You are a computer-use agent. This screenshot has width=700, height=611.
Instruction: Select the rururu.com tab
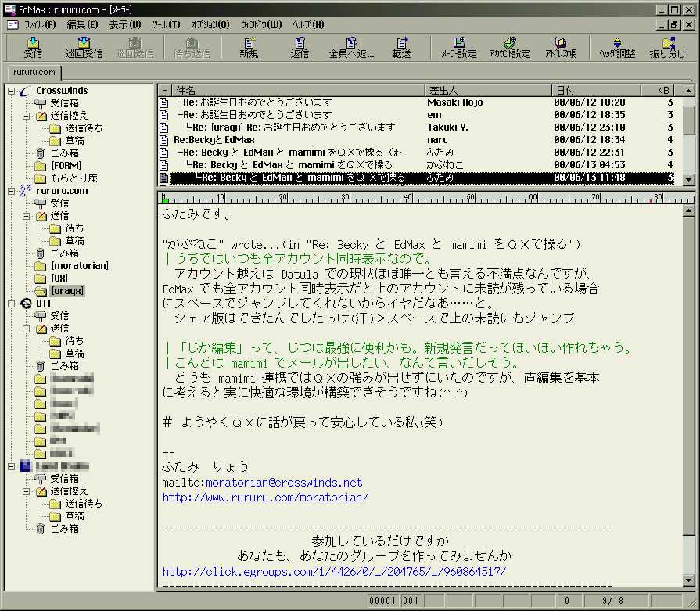coord(34,72)
